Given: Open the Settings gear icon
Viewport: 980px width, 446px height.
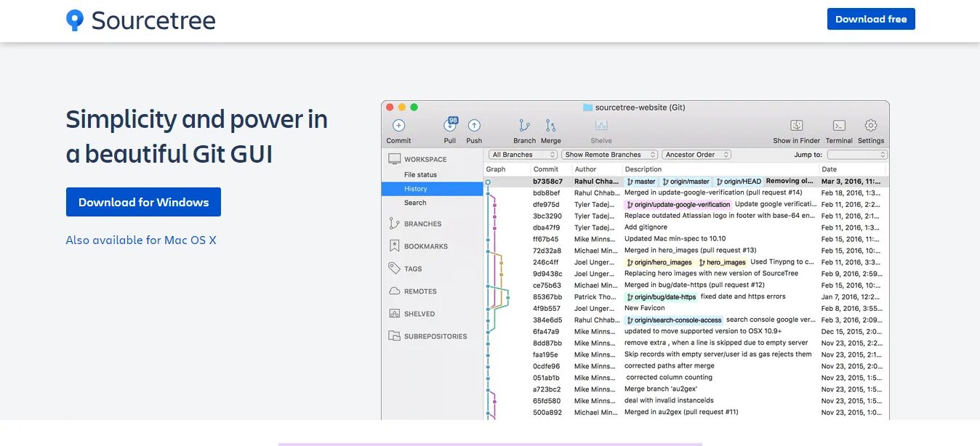Looking at the screenshot, I should click(x=870, y=126).
